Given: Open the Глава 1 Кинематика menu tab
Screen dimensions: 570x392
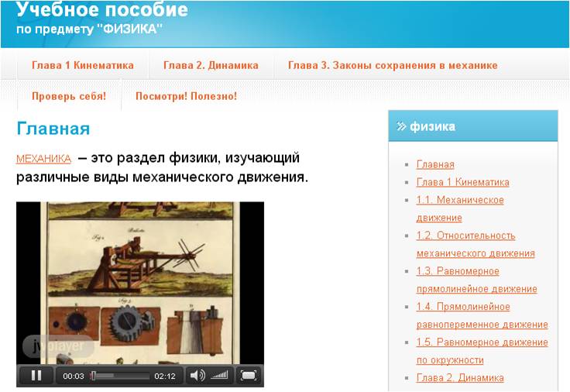Looking at the screenshot, I should coord(83,66).
